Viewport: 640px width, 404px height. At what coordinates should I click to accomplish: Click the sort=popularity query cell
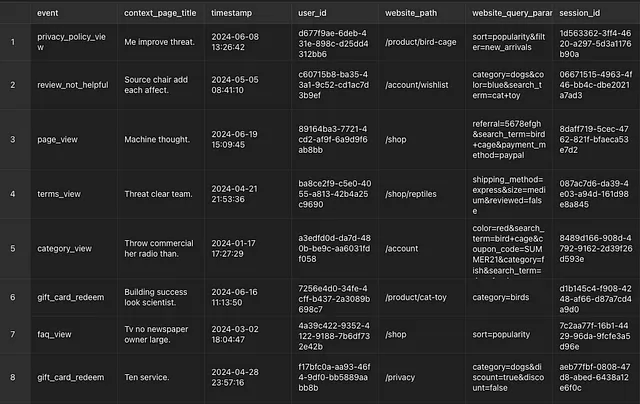tap(509, 335)
